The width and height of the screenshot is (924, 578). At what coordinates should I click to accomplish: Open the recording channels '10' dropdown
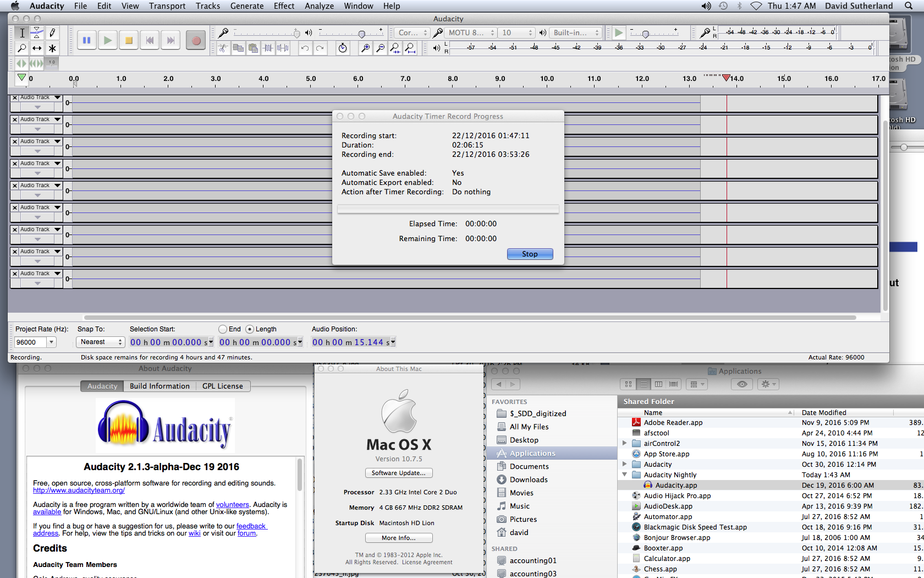coord(516,33)
